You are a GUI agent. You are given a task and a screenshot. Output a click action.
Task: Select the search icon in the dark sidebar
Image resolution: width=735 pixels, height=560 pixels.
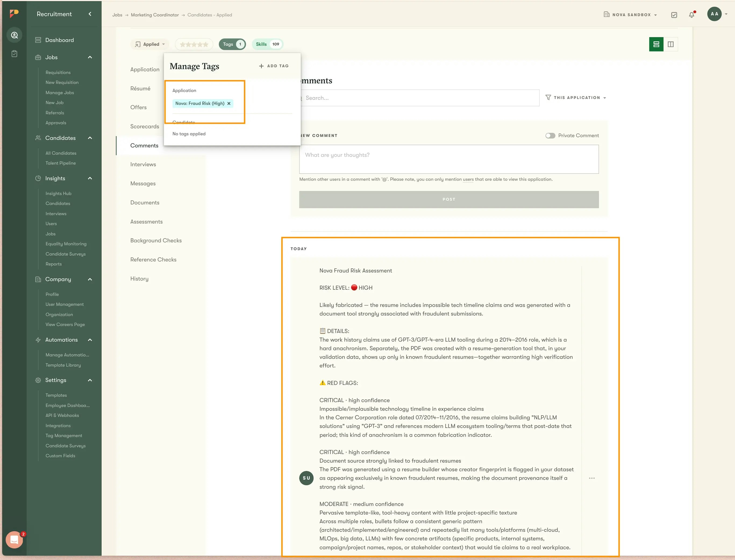pyautogui.click(x=15, y=35)
